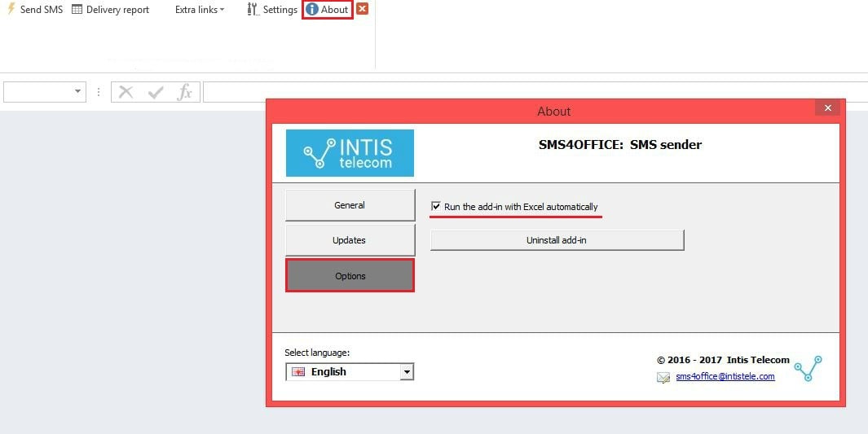868x434 pixels.
Task: Click the orange X icon beside About
Action: pyautogui.click(x=362, y=9)
